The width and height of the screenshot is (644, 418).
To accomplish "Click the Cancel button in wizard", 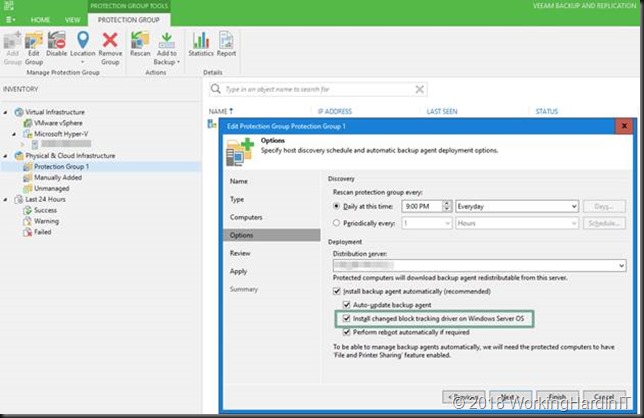I will click(604, 397).
